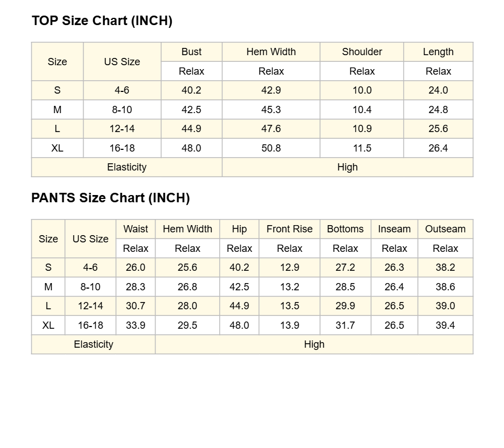Select the Outseam column header
Image resolution: width=504 pixels, height=448 pixels.
pos(445,229)
